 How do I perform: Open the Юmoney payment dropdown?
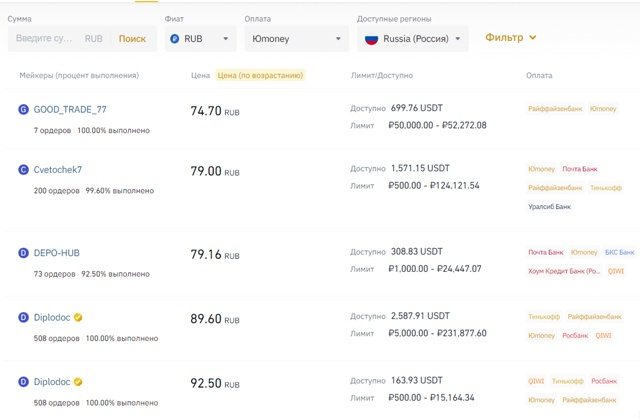point(296,39)
